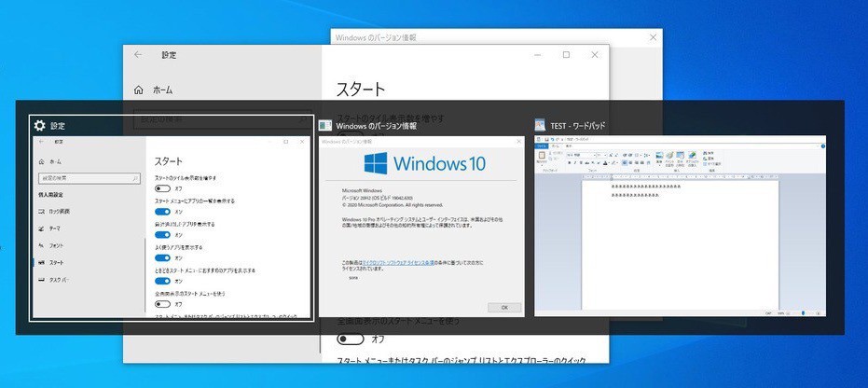Click the TEST - ワードパッド title label

[x=577, y=126]
